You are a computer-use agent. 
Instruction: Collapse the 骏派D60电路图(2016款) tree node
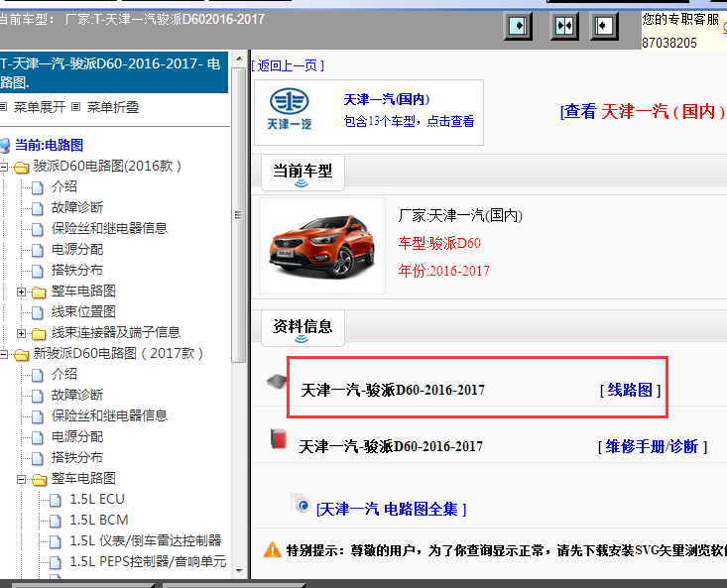pyautogui.click(x=4, y=167)
